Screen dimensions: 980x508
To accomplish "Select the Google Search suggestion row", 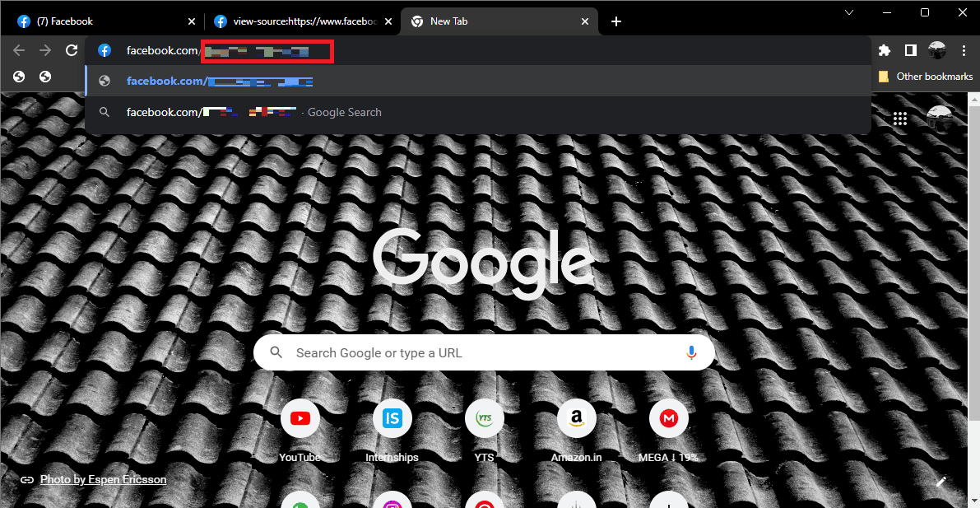I will [x=478, y=113].
